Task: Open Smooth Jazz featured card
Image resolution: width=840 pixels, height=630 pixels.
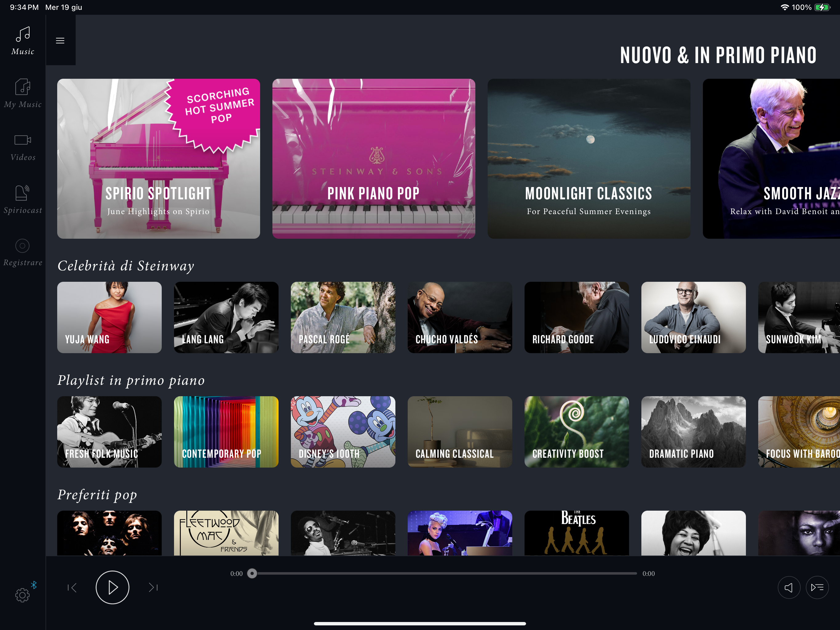Action: 771,158
